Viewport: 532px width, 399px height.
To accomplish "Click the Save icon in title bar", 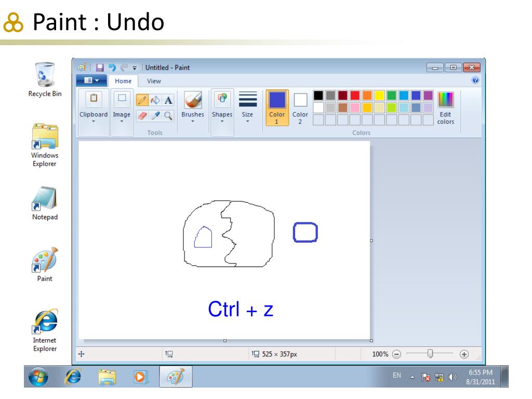I will coord(99,68).
